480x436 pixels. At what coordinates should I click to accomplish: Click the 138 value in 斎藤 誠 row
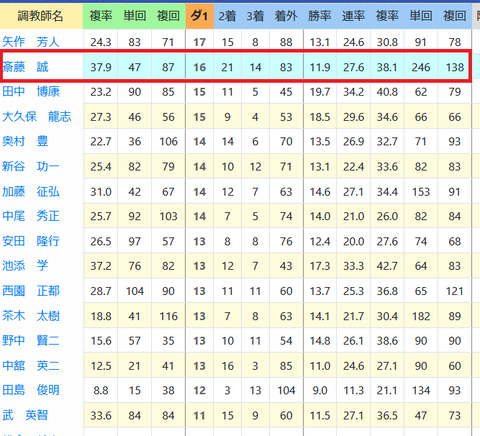pos(455,67)
